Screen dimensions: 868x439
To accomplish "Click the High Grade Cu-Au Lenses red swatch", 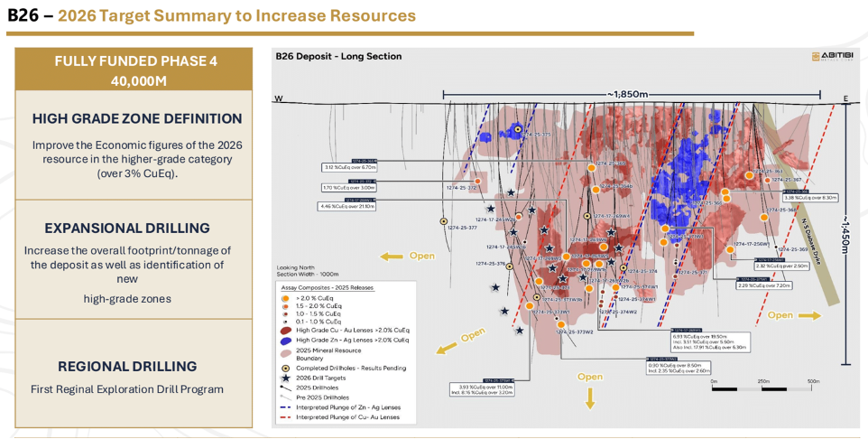I will (286, 332).
